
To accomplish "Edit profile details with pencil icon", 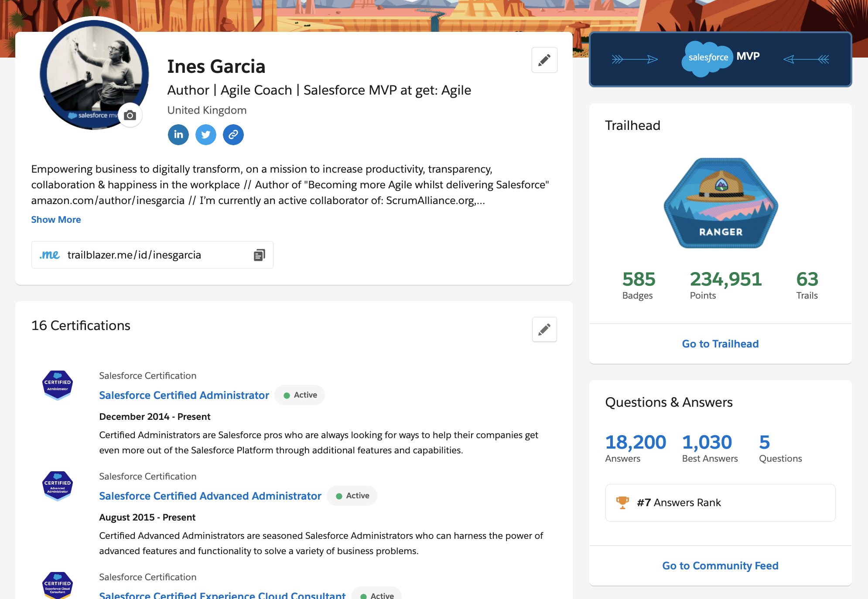I will [x=544, y=60].
